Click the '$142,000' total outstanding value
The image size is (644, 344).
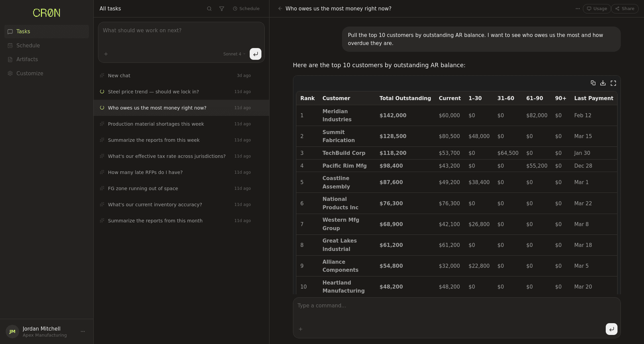coord(393,116)
